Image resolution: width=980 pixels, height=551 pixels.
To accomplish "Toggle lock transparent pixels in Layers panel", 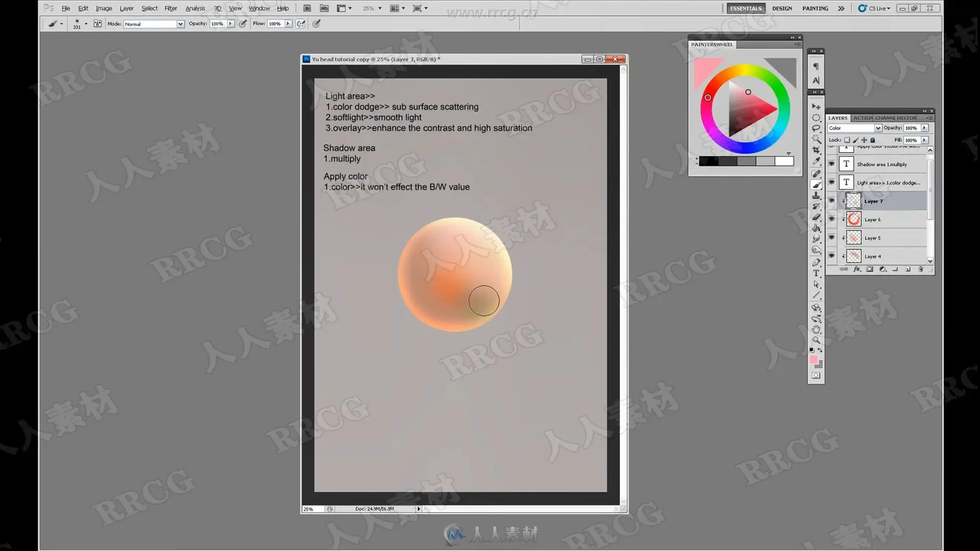I will pyautogui.click(x=847, y=140).
